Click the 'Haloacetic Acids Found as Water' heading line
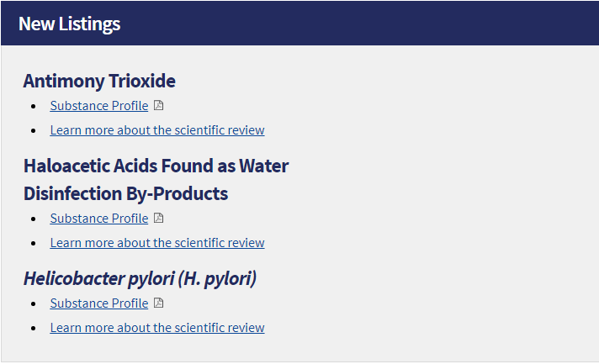This screenshot has height=364, width=599. (x=156, y=166)
